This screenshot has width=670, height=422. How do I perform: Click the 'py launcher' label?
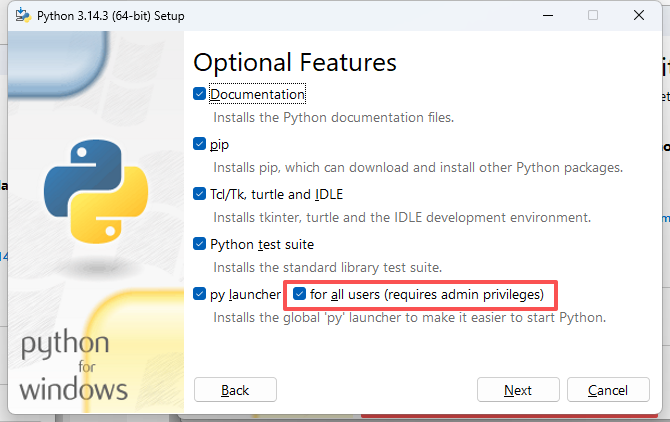245,294
